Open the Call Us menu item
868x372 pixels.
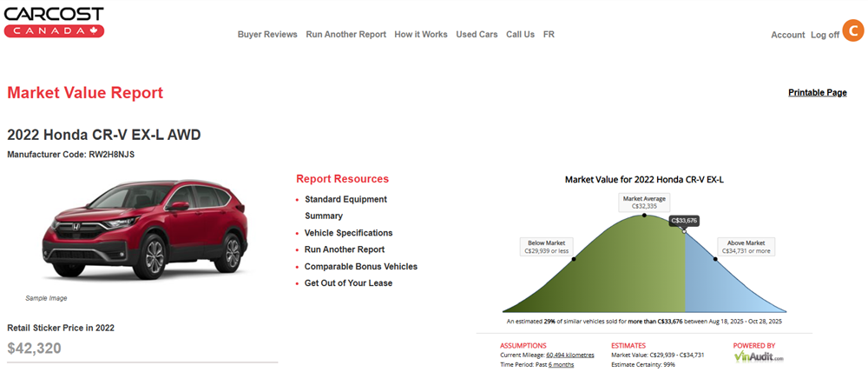coord(520,35)
